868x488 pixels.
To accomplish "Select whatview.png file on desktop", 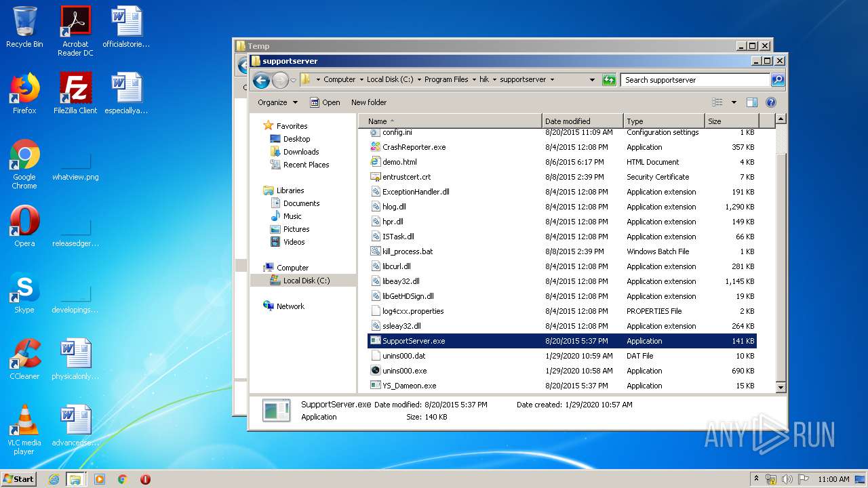I will click(x=75, y=167).
